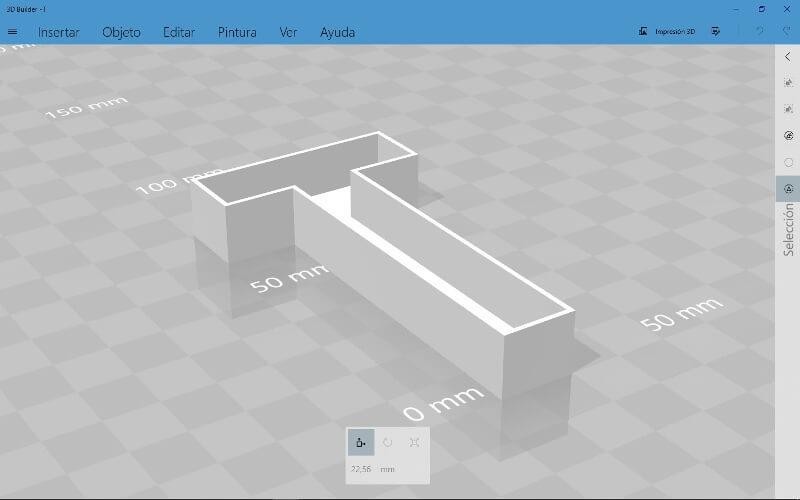Click the first icon in Selección sidebar

pyautogui.click(x=788, y=83)
